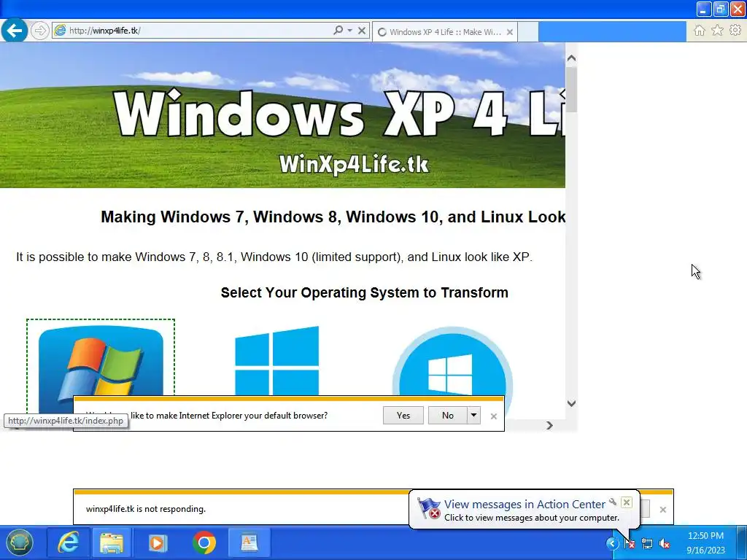Click the Internet Explorer page icon in address bar

pos(60,31)
